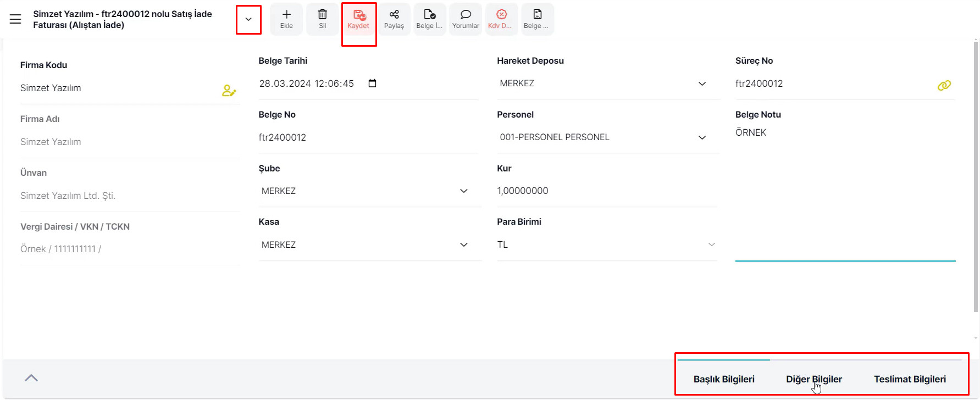Image resolution: width=980 pixels, height=400 pixels.
Task: Open Yorumlar comments
Action: [x=466, y=19]
